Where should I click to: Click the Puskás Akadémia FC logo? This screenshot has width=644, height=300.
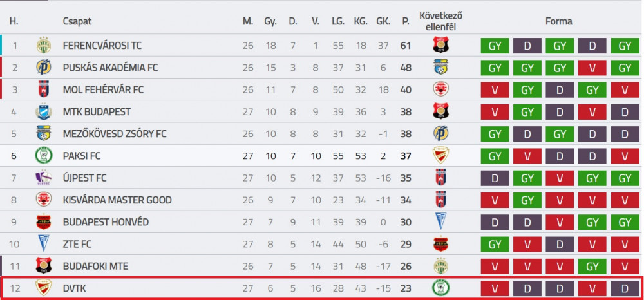tap(44, 68)
